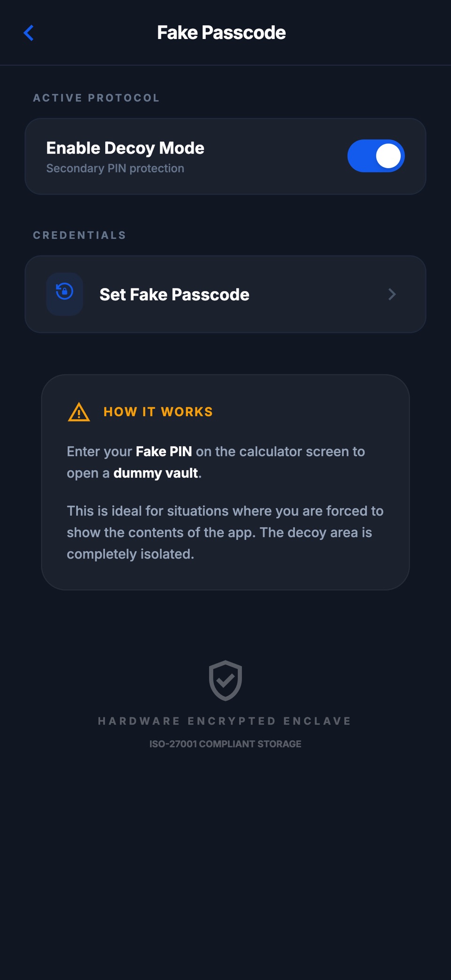Click the Secondary PIN protection subtitle
The image size is (451, 980).
(x=115, y=168)
